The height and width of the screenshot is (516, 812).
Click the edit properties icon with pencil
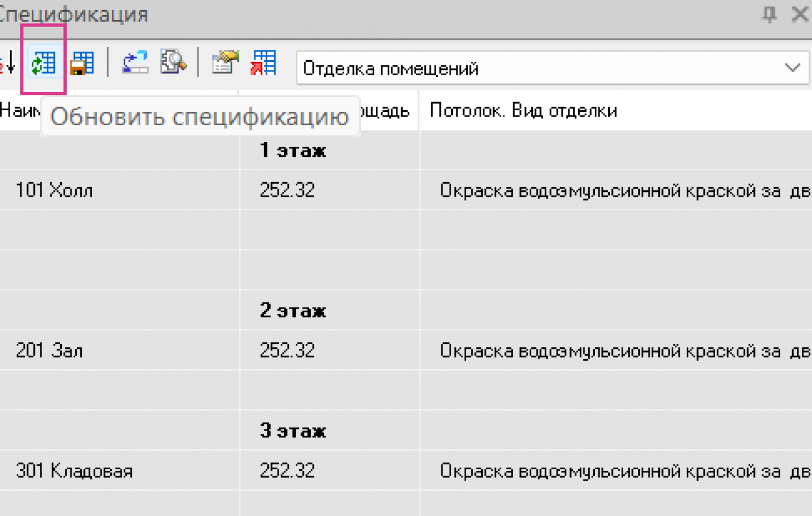tap(224, 62)
